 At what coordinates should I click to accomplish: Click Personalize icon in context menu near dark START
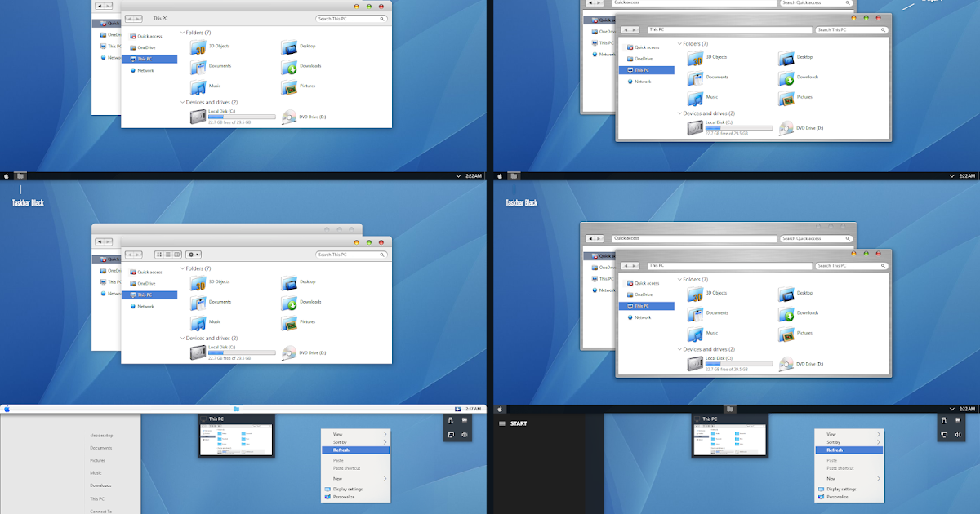click(x=820, y=496)
